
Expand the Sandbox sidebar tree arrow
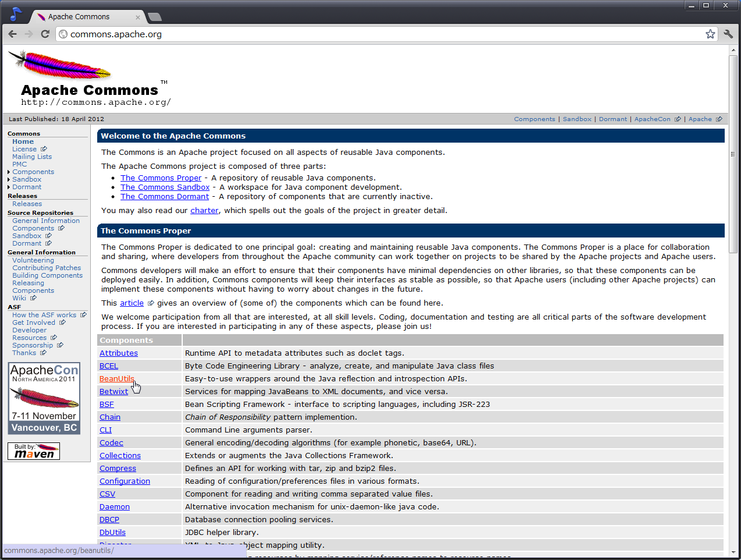[x=9, y=180]
